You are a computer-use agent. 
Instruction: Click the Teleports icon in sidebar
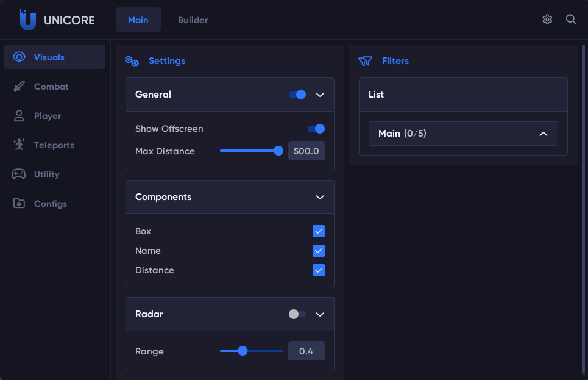point(19,145)
